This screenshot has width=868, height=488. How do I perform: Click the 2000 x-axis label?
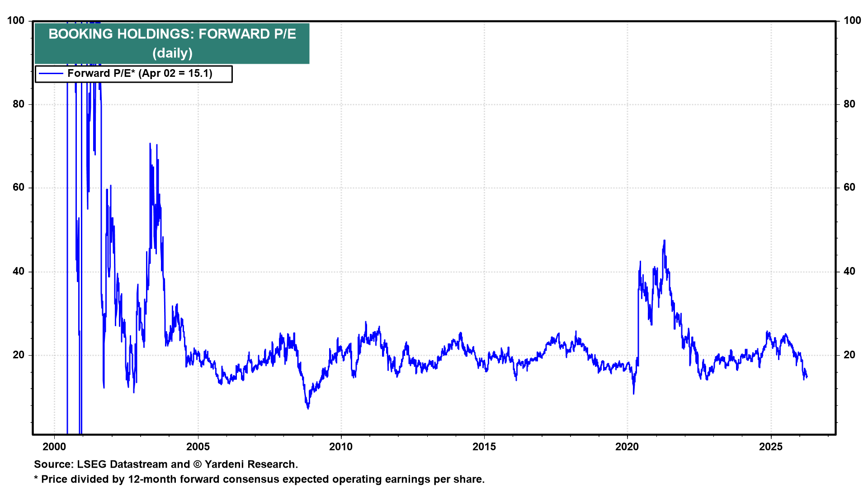[54, 447]
